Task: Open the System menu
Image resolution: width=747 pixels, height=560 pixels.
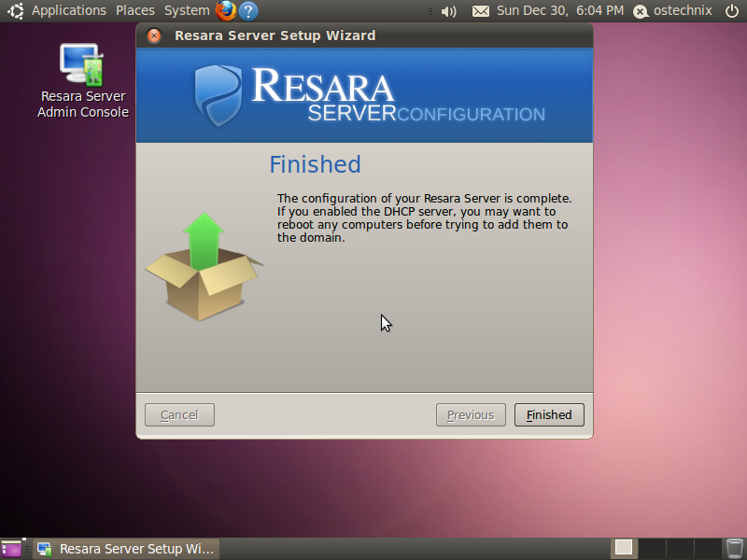Action: (187, 10)
